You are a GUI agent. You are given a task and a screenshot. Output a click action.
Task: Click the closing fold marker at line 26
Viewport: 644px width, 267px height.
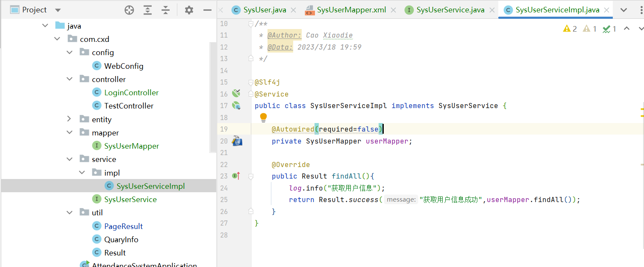click(x=251, y=211)
